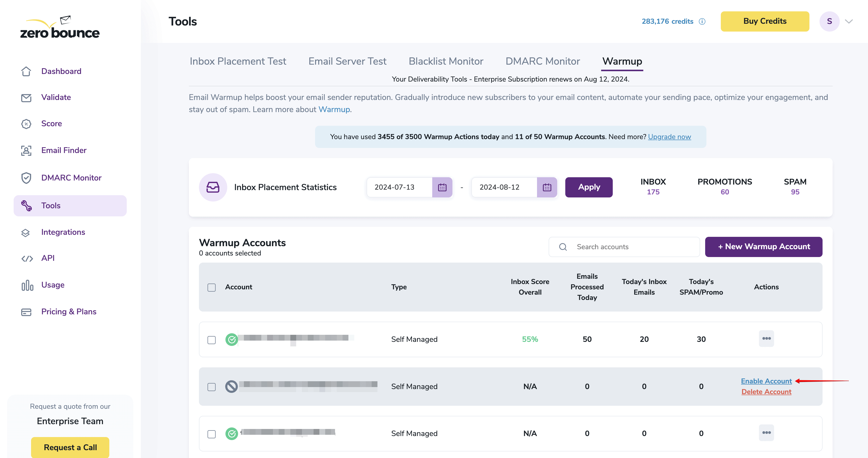The width and height of the screenshot is (868, 458).
Task: Toggle the select-all accounts checkbox
Action: click(x=212, y=287)
